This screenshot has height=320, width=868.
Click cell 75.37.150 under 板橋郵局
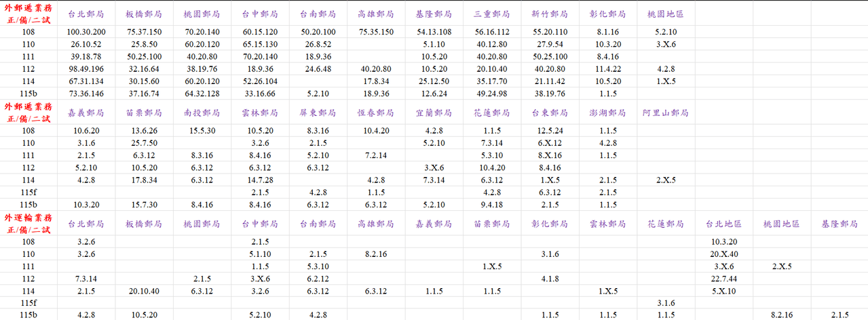(x=144, y=32)
